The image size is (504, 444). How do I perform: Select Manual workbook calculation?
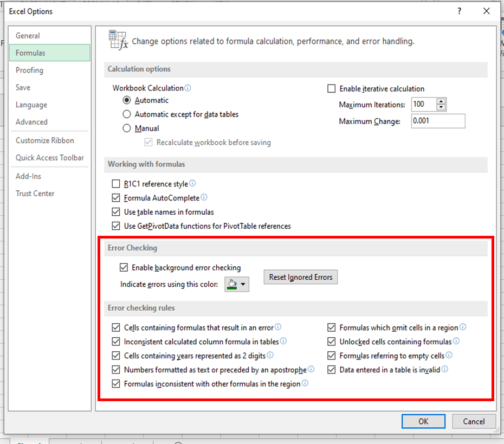127,128
